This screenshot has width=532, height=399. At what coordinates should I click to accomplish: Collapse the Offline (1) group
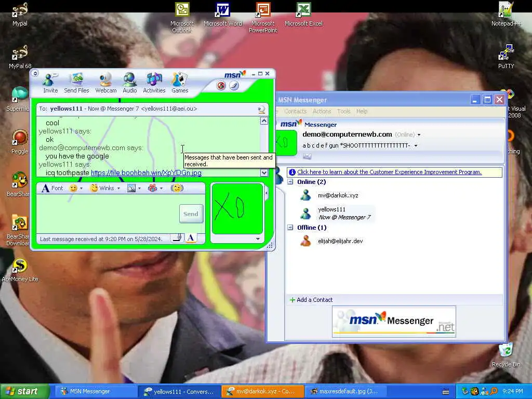290,228
